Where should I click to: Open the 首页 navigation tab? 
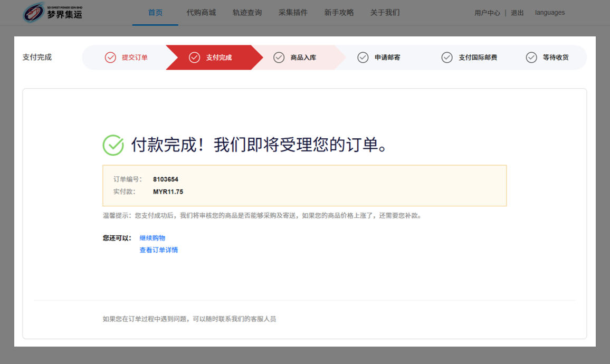coord(155,13)
